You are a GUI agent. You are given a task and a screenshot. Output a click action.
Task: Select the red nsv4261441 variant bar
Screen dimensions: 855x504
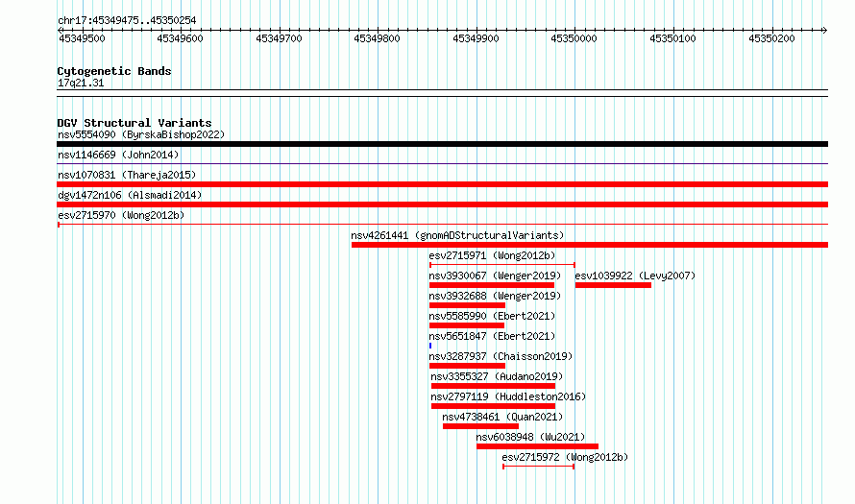coord(590,245)
